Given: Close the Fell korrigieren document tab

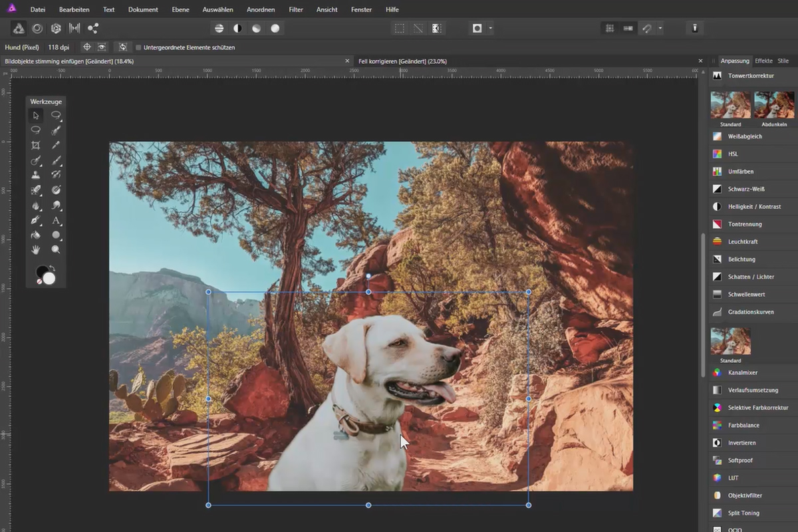Looking at the screenshot, I should tap(700, 61).
